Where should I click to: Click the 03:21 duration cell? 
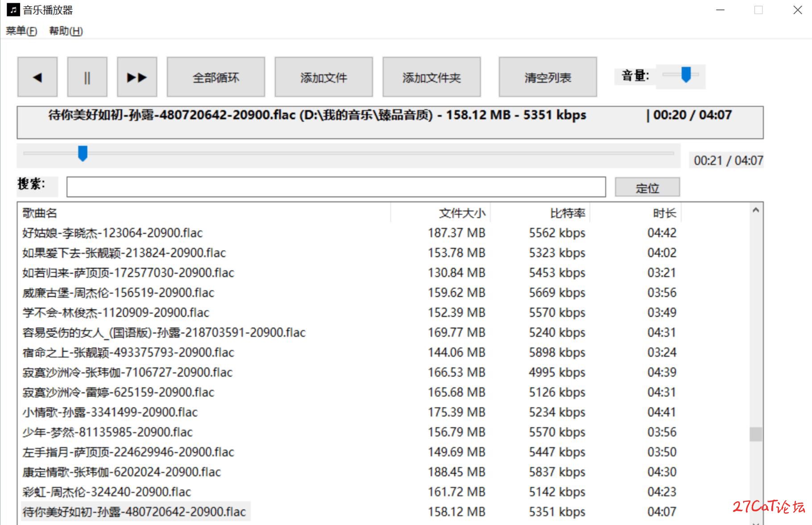662,273
